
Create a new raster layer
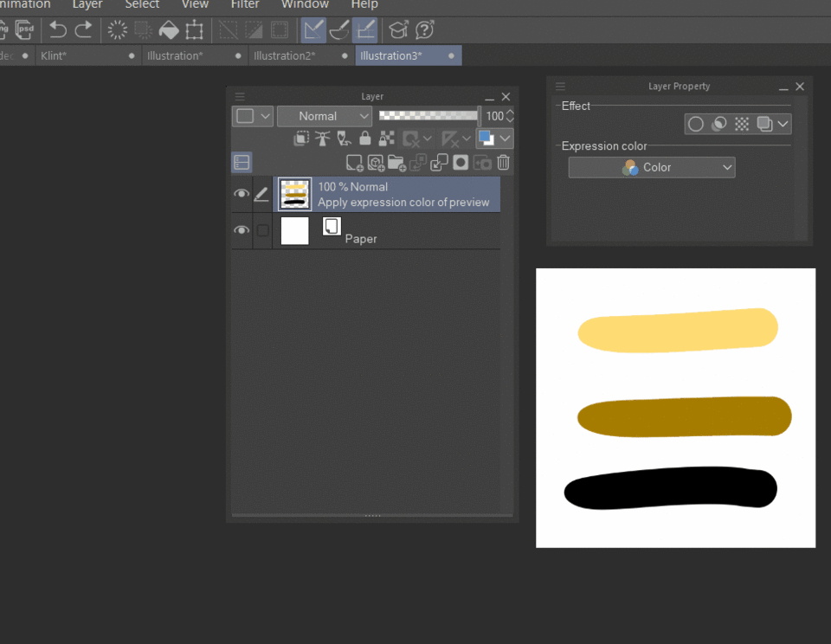point(354,162)
